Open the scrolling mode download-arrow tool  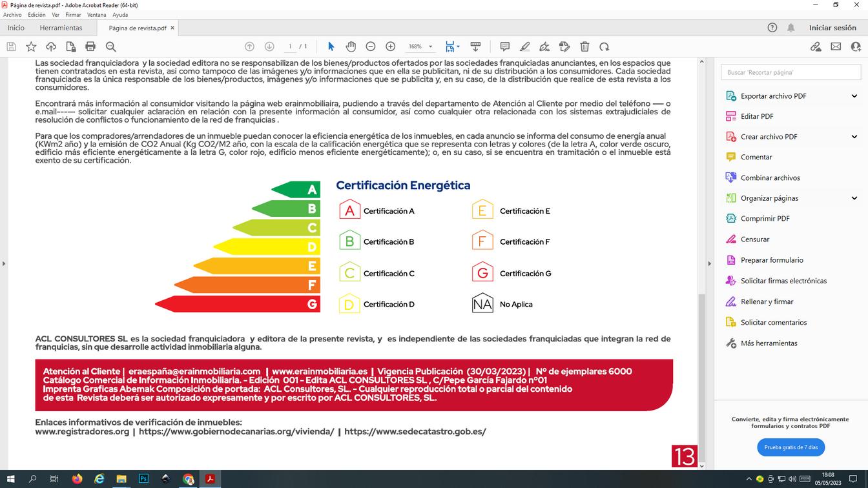pos(475,46)
